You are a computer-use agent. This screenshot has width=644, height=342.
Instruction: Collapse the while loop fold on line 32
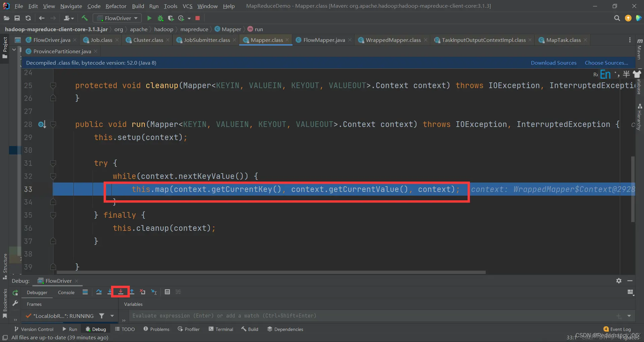[x=53, y=177]
